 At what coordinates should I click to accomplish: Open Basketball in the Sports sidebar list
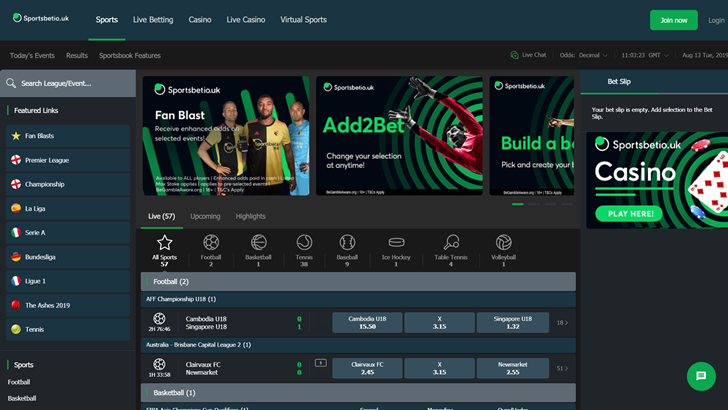click(x=22, y=398)
